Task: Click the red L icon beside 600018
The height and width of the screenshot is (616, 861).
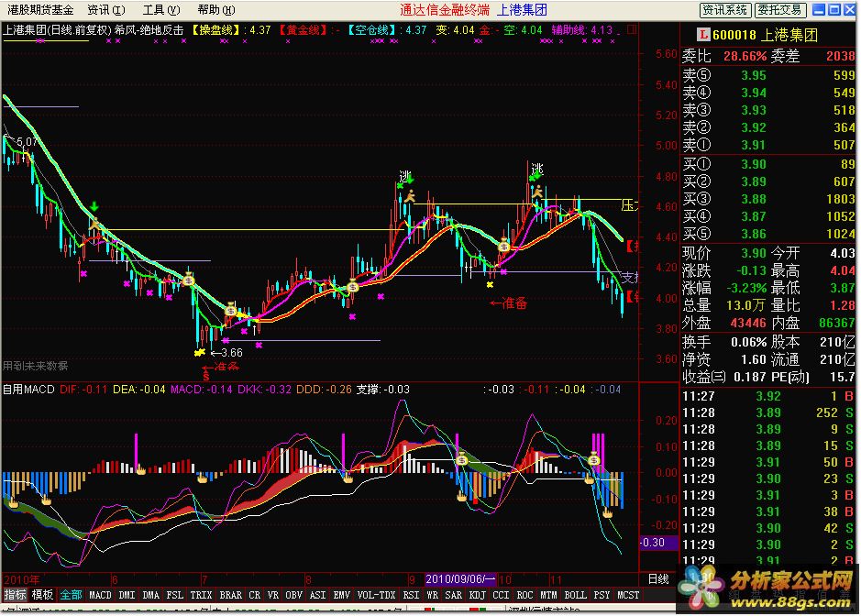Action: click(x=703, y=35)
